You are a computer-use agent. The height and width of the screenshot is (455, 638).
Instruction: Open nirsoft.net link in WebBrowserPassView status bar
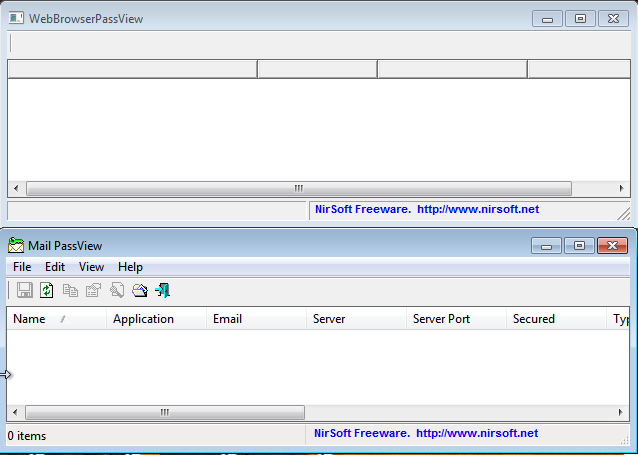tap(478, 209)
